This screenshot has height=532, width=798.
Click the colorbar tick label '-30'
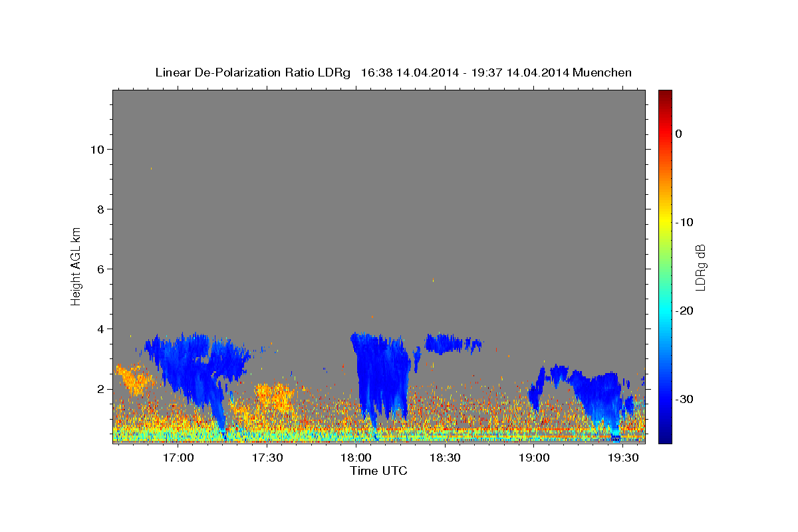684,399
